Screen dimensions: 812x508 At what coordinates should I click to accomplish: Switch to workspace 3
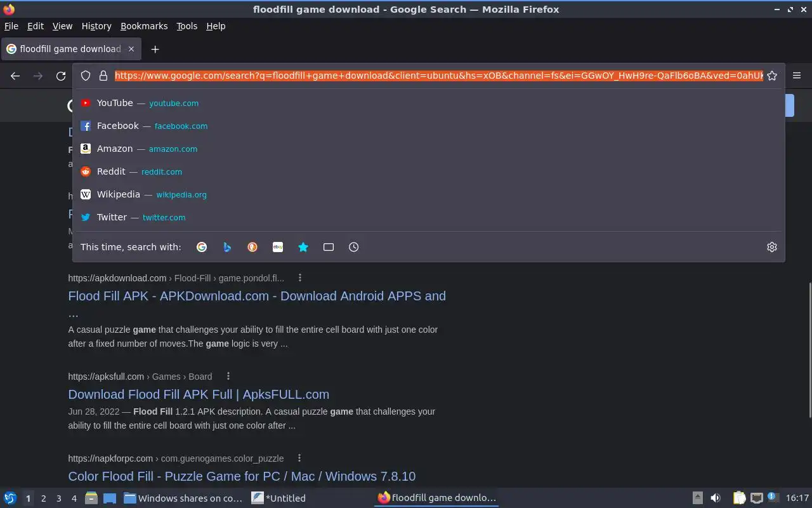(x=58, y=498)
